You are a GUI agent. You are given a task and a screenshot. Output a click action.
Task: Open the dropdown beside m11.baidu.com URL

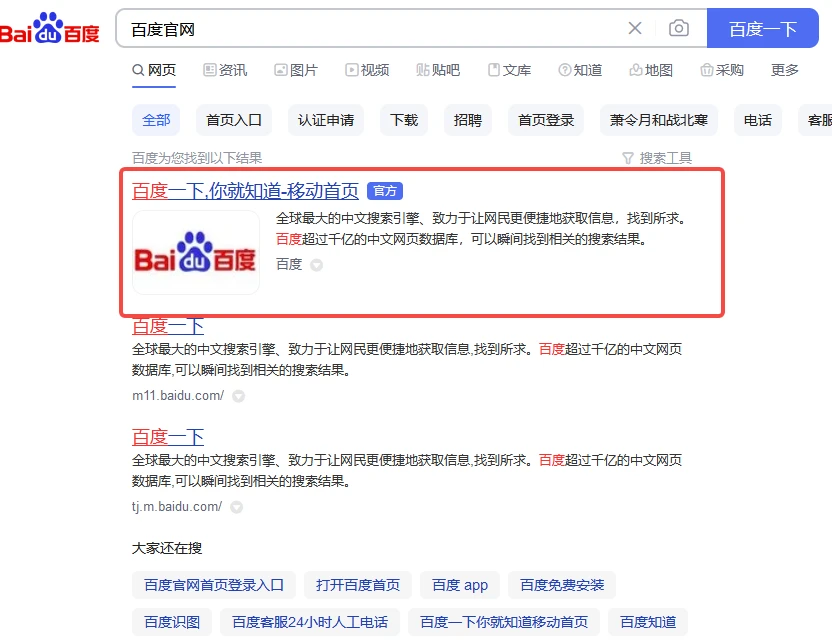coord(236,397)
